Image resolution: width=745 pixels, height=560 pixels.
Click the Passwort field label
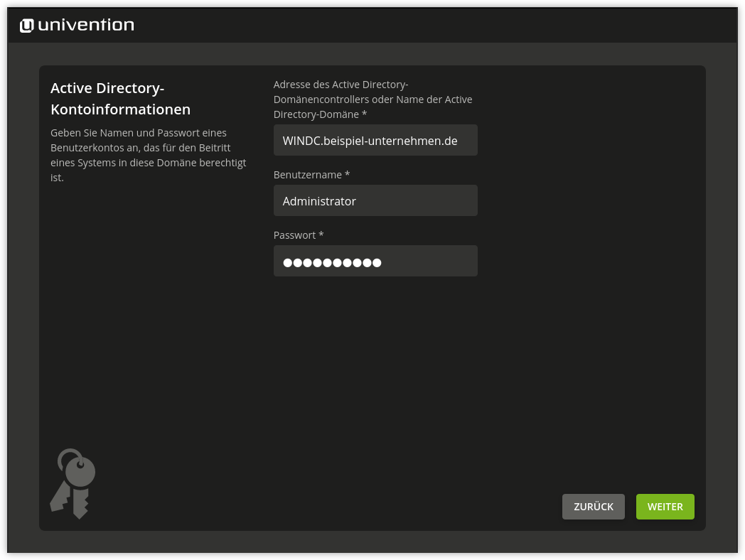293,235
